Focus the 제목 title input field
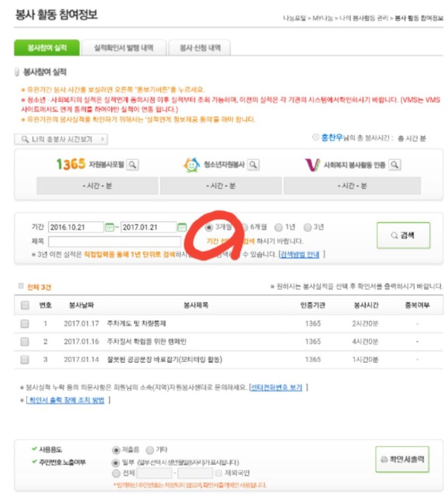 click(x=115, y=241)
